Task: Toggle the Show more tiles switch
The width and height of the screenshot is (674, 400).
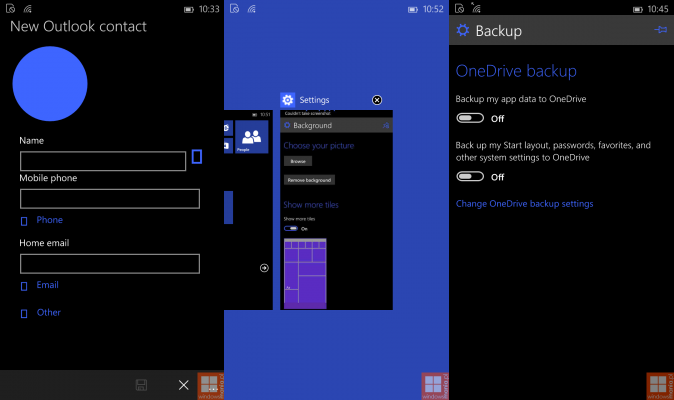Action: [291, 229]
